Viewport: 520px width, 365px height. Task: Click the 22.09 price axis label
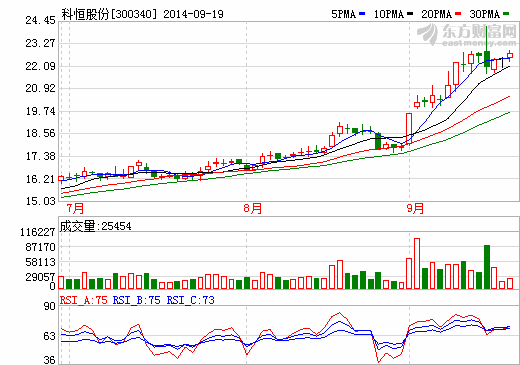point(40,66)
